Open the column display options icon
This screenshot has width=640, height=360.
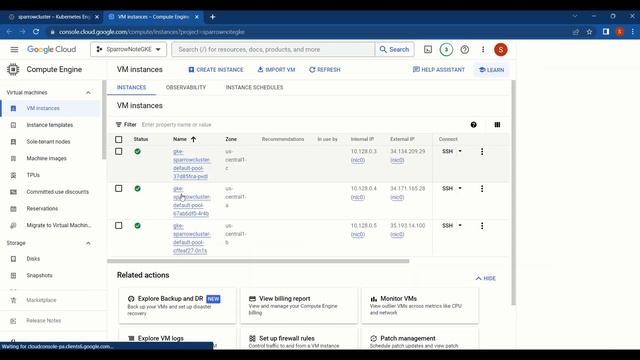[497, 125]
